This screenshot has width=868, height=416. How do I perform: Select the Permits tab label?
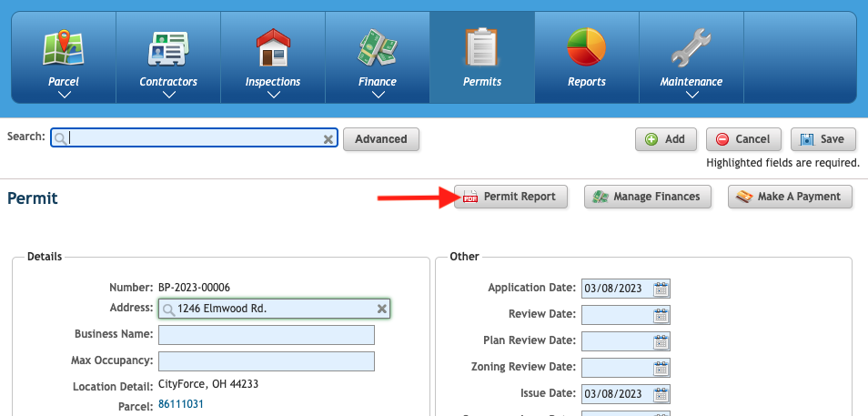[x=482, y=81]
